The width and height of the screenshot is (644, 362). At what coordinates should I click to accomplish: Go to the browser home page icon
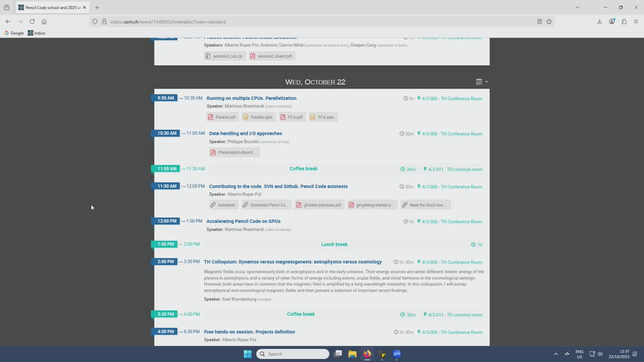(44, 22)
